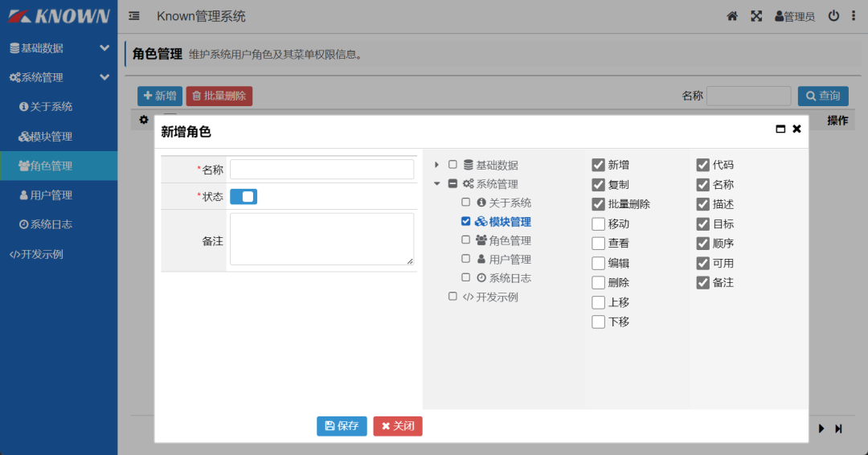This screenshot has width=868, height=455.
Task: Uncheck the 备注 column checkbox
Action: (702, 283)
